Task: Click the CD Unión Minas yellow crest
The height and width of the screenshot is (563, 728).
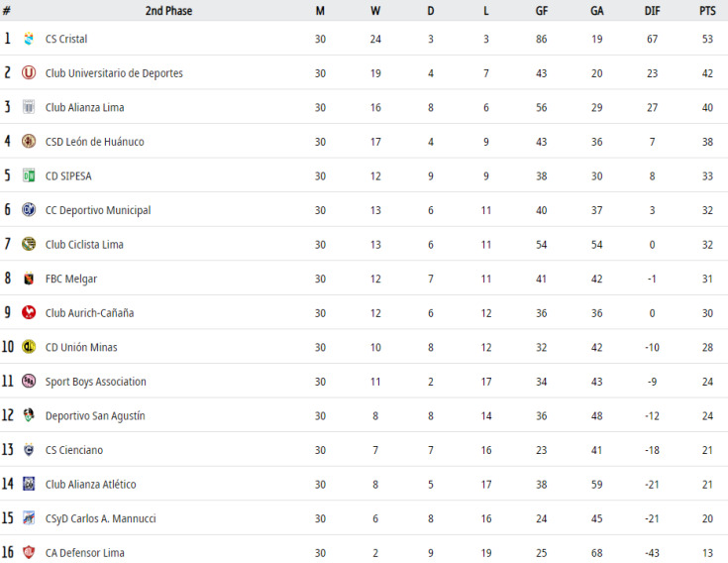Action: coord(29,347)
